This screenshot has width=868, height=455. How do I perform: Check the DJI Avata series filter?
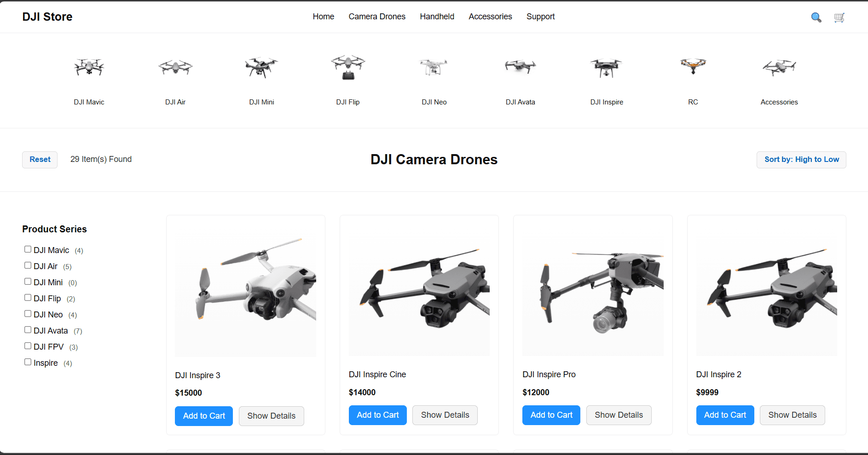tap(28, 330)
